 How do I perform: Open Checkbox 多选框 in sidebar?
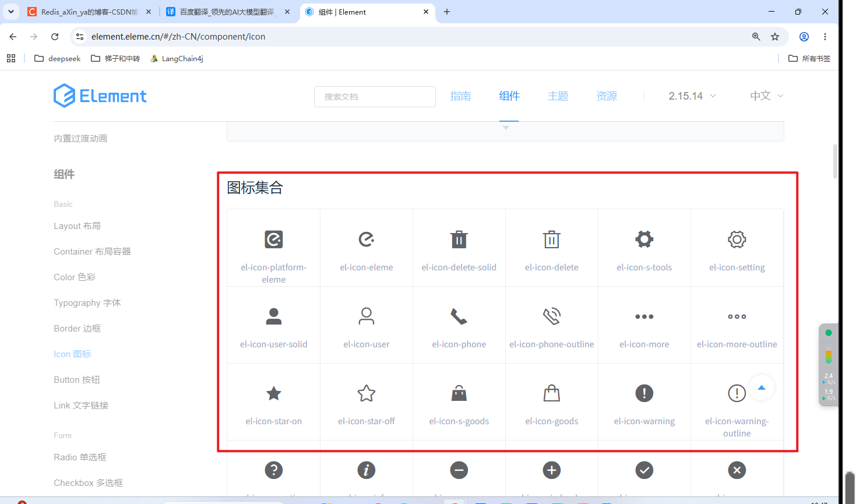click(88, 483)
